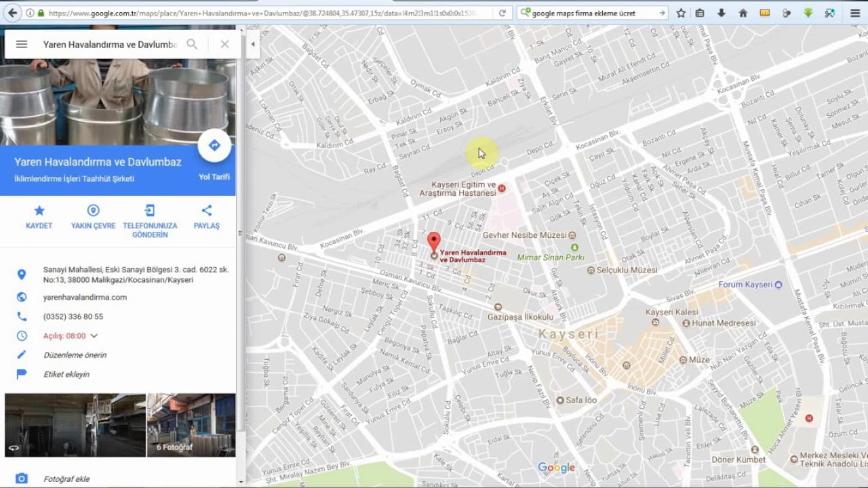
Task: Clear the search with the X button
Action: click(224, 43)
